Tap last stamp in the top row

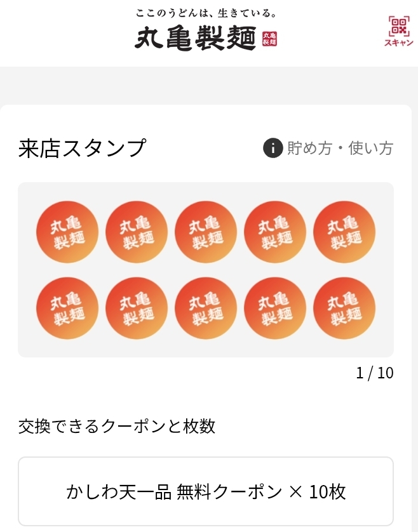pyautogui.click(x=344, y=232)
